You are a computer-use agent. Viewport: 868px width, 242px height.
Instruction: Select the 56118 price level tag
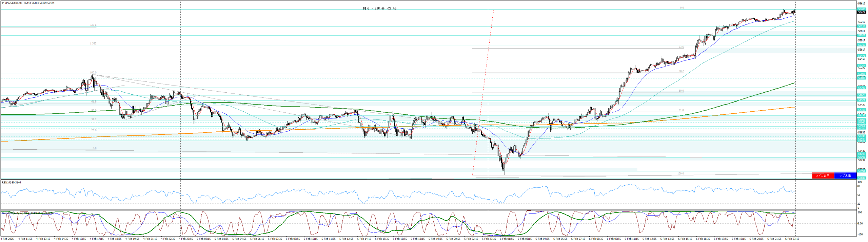coord(862,26)
